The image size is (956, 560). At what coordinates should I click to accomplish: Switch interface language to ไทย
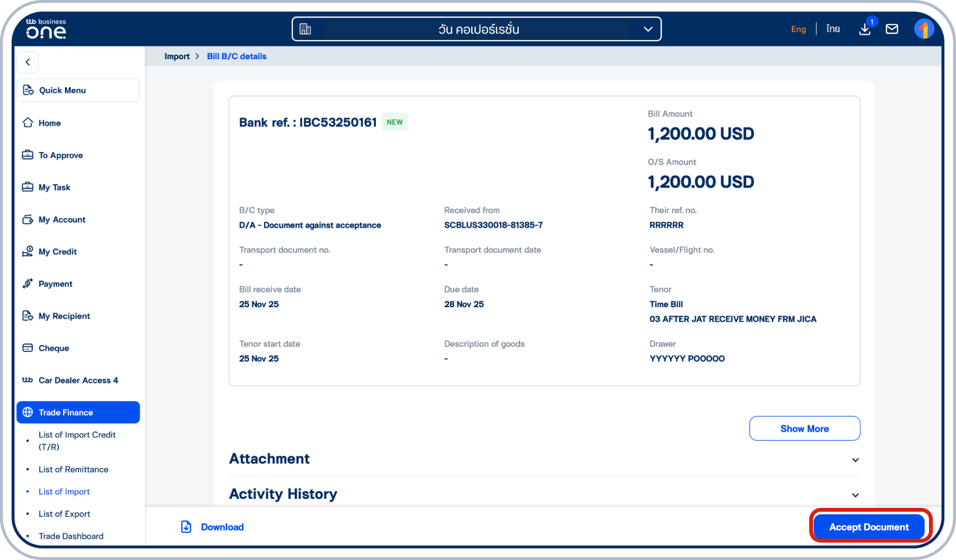pos(832,28)
